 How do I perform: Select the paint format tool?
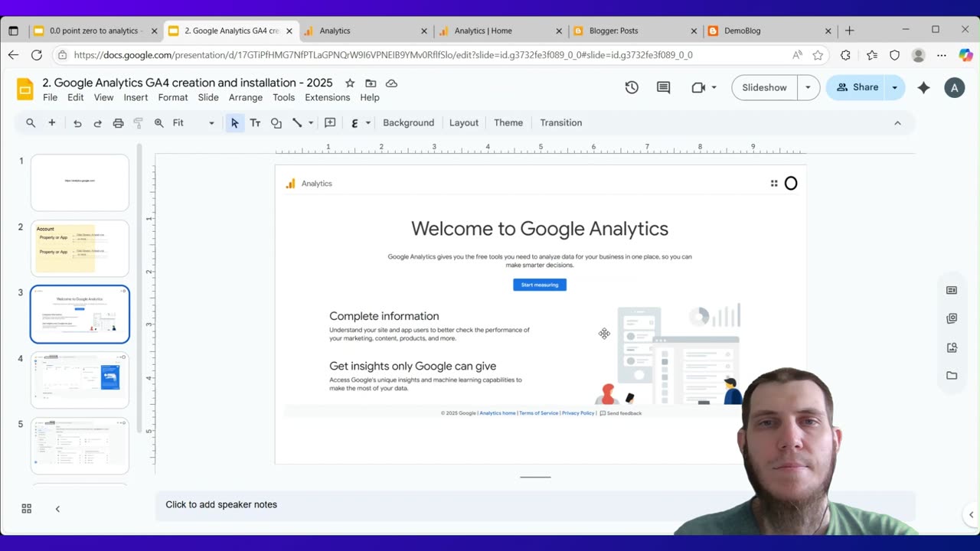coord(139,122)
